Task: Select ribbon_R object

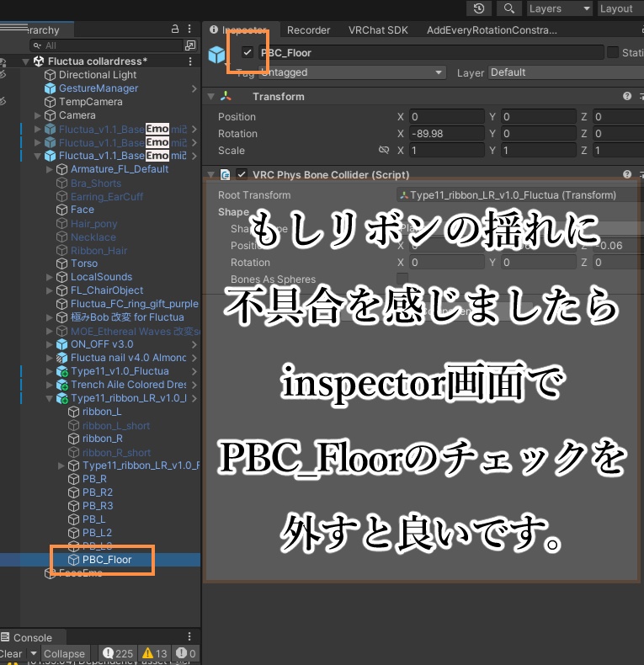Action: (x=103, y=438)
